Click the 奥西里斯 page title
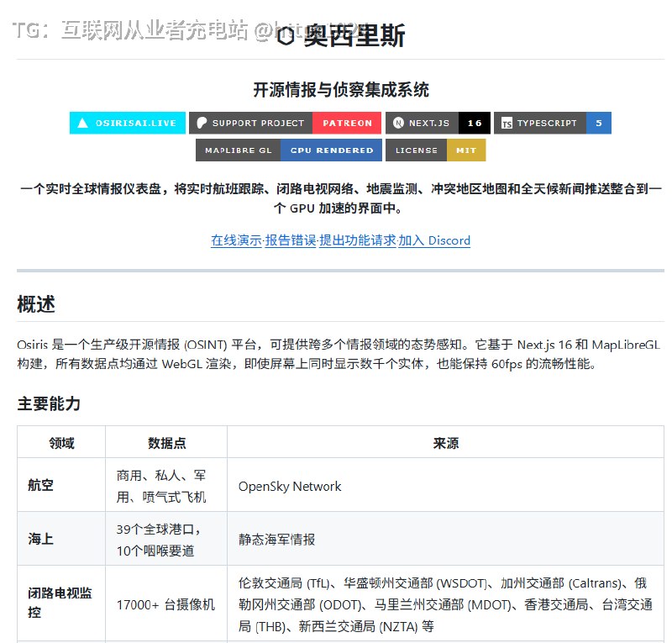The height and width of the screenshot is (643, 672). tap(354, 36)
